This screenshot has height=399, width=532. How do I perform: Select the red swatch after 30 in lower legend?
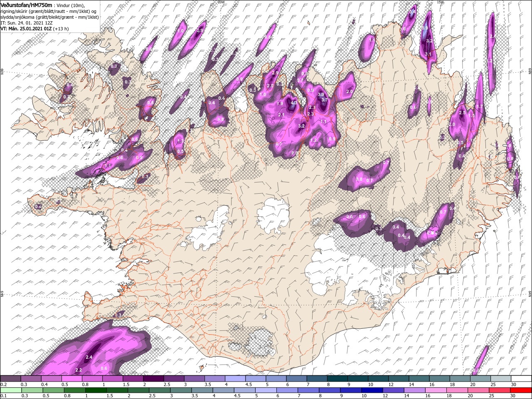click(521, 390)
